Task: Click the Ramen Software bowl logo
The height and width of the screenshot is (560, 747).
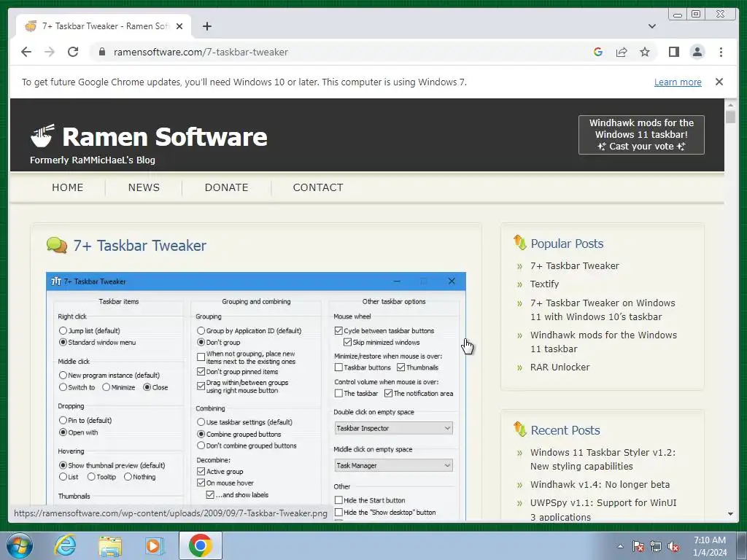Action: click(43, 136)
